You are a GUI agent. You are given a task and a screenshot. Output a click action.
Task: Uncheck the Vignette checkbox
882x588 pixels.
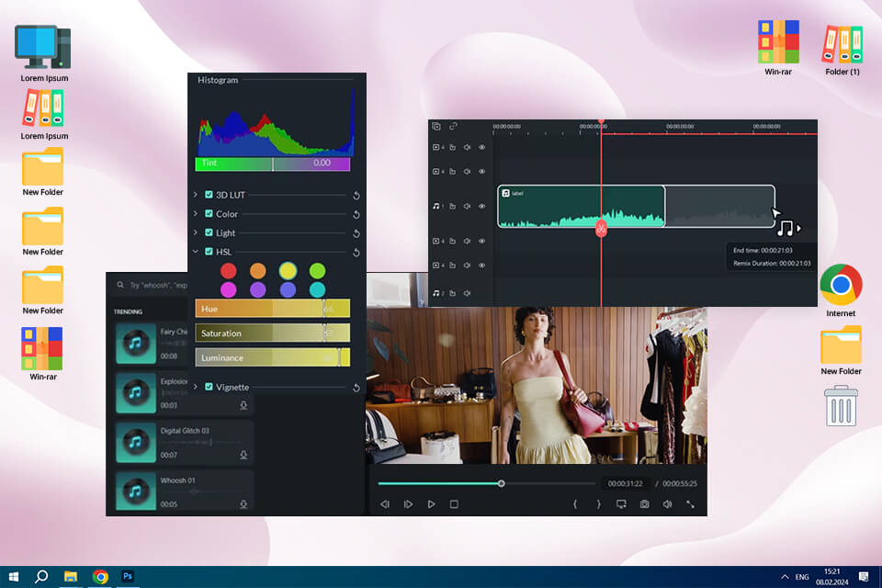click(x=209, y=387)
